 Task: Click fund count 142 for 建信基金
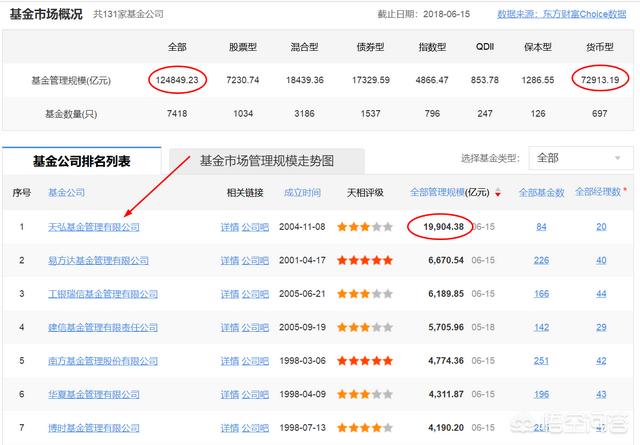tap(541, 327)
